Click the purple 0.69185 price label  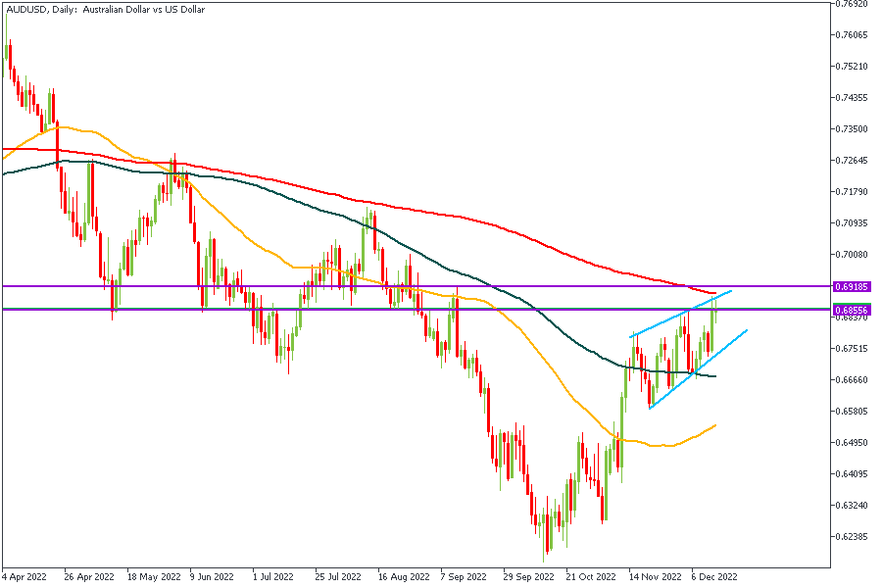850,287
